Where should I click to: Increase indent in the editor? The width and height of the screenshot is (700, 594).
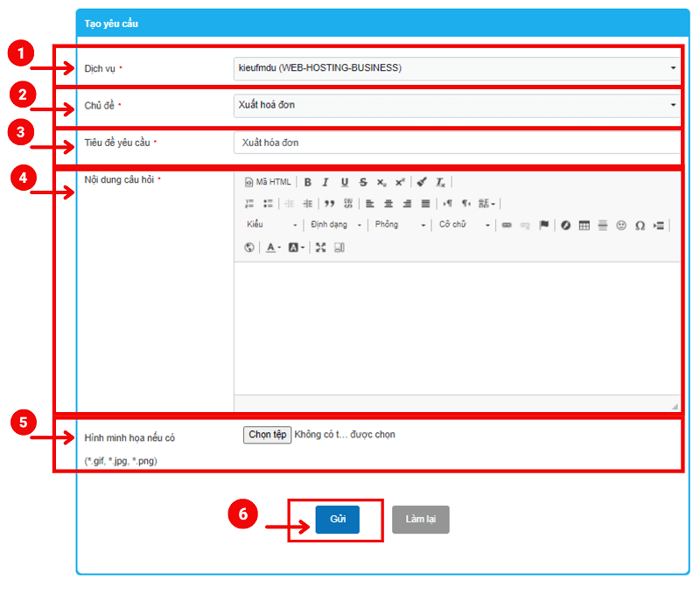click(x=308, y=204)
